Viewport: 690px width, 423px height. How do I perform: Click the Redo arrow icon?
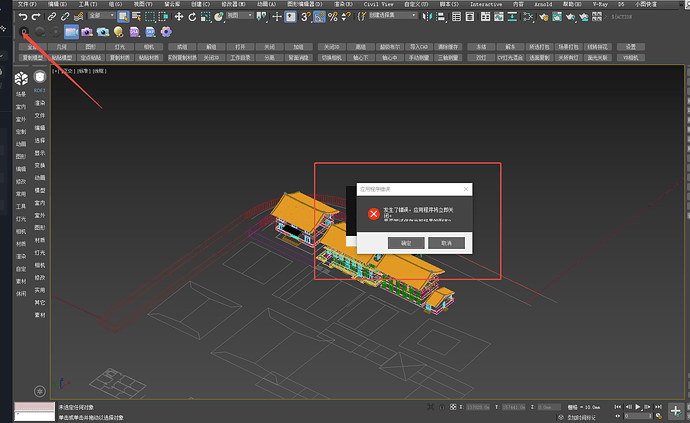pos(36,17)
